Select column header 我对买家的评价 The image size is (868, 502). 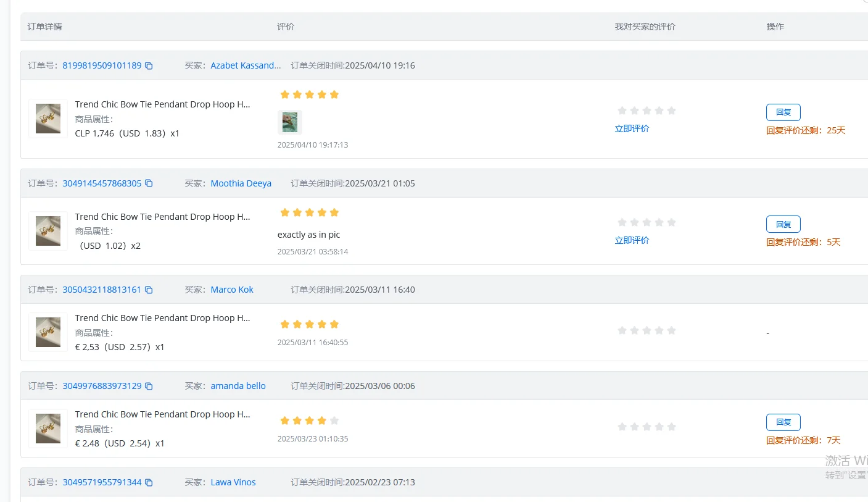click(x=645, y=27)
